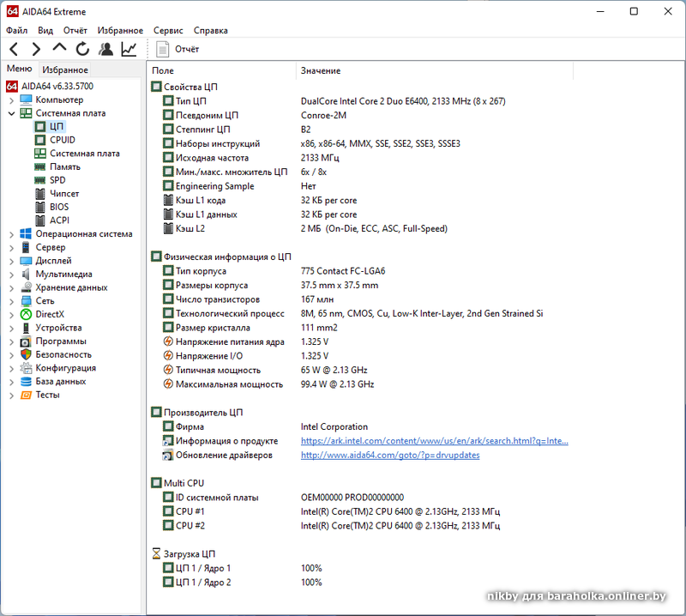Click the Компьютер monitor icon

(x=26, y=100)
